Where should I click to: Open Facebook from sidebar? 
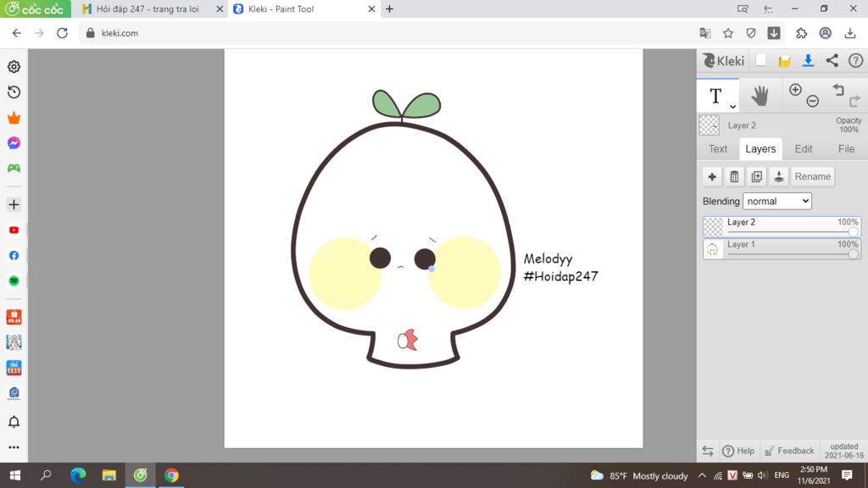pos(14,256)
